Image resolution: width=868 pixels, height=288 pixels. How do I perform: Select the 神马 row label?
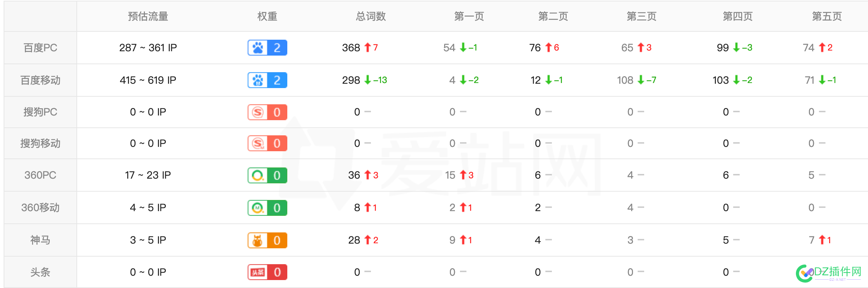(x=40, y=240)
